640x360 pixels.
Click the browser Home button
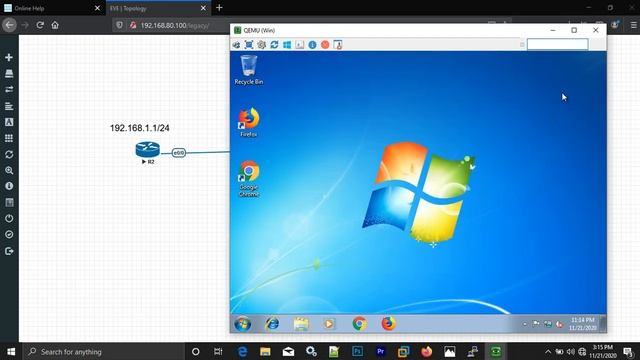(55, 25)
